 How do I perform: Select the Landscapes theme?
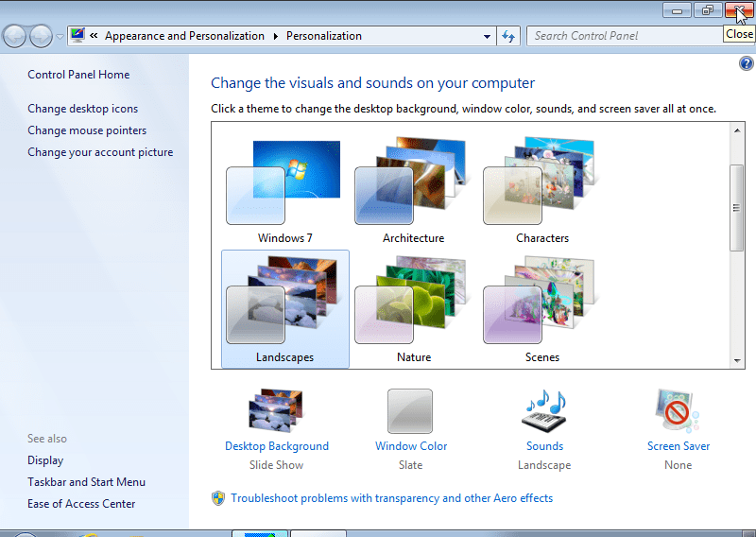click(285, 309)
